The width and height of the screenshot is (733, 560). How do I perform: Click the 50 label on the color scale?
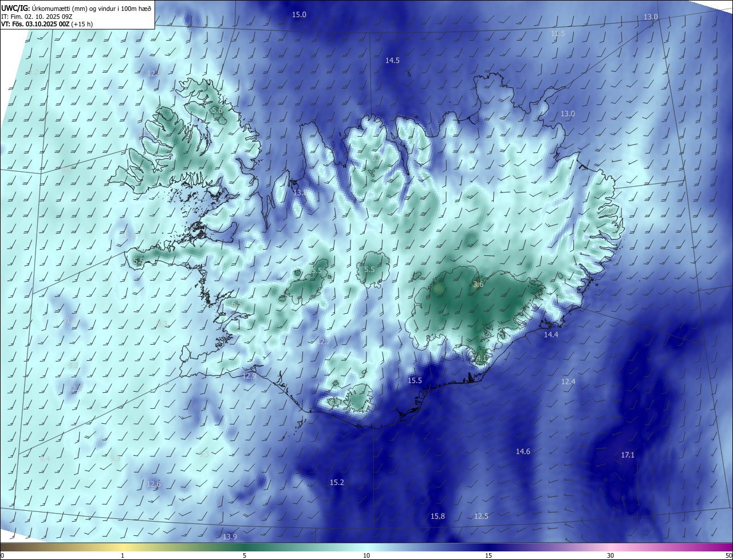[x=728, y=555]
